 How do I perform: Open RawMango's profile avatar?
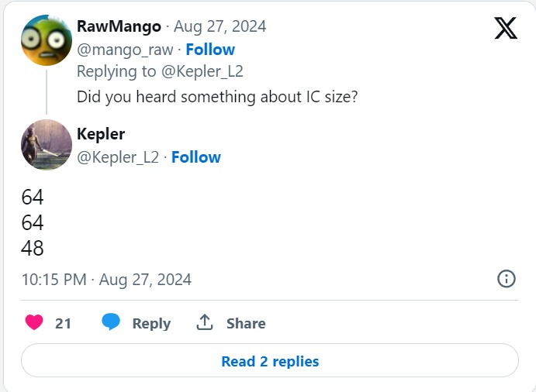tap(47, 40)
